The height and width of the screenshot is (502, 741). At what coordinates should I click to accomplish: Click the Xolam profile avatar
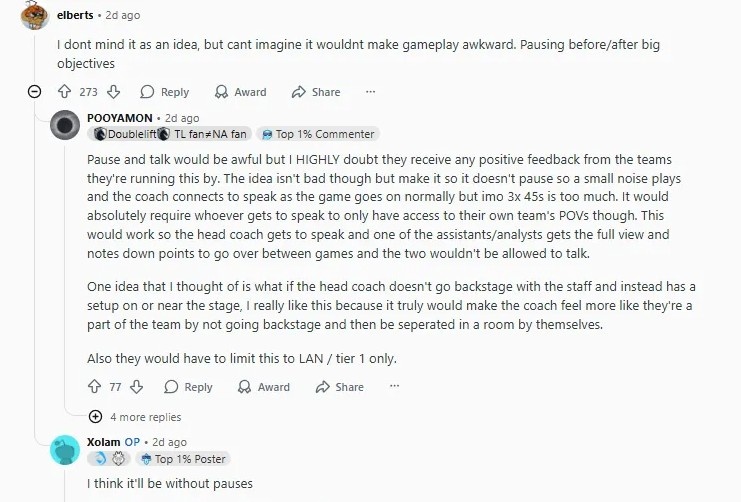tap(65, 450)
